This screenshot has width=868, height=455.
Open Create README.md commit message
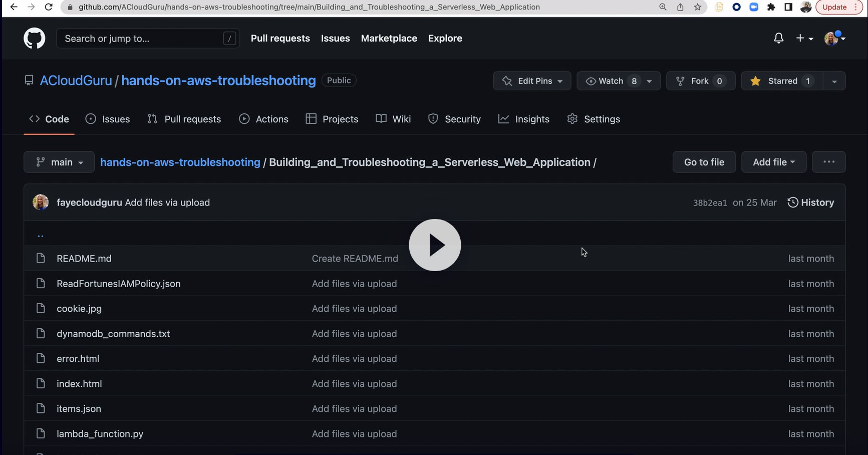coord(355,259)
